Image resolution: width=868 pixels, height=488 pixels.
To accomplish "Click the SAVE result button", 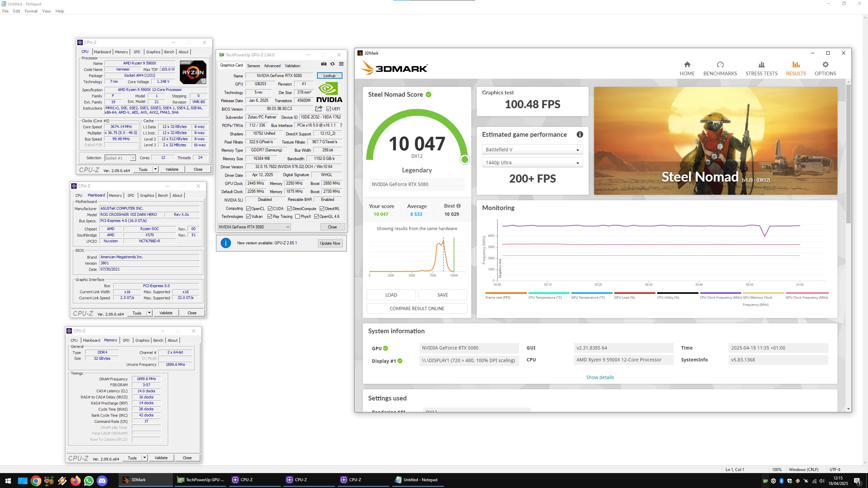I will click(442, 295).
